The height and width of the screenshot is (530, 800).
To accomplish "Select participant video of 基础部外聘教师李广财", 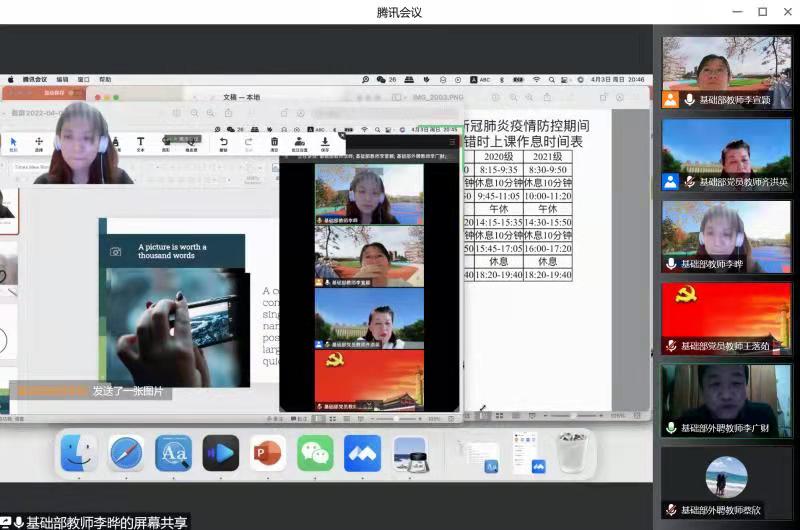I will 726,400.
